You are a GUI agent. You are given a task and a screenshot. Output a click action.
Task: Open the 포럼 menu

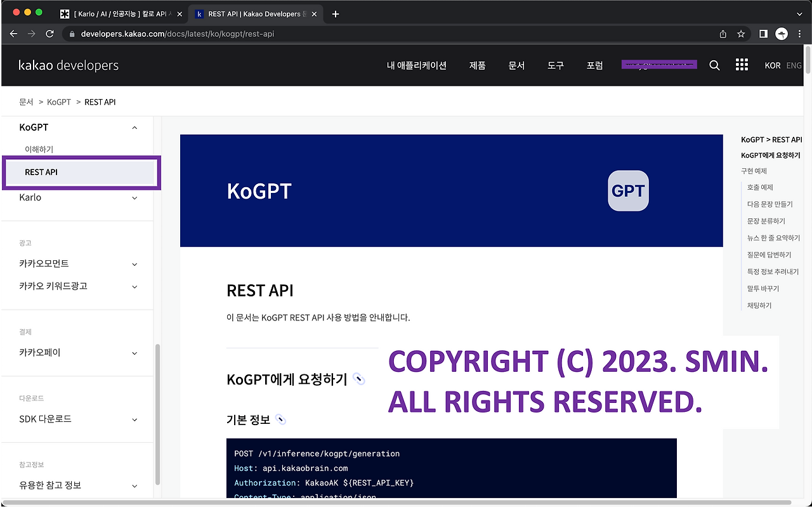pyautogui.click(x=595, y=65)
